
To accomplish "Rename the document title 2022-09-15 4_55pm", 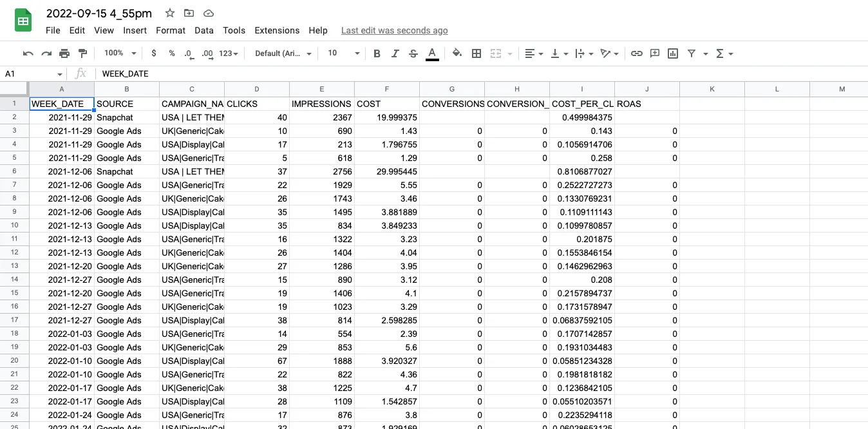I will (99, 13).
